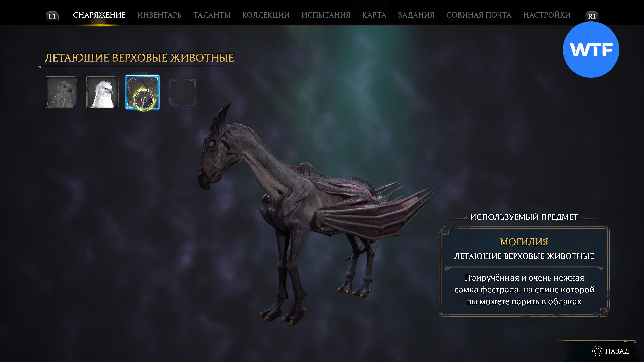Screen dimensions: 644x362
Task: Go to the НАСТРОЙКИ tab
Action: click(547, 15)
